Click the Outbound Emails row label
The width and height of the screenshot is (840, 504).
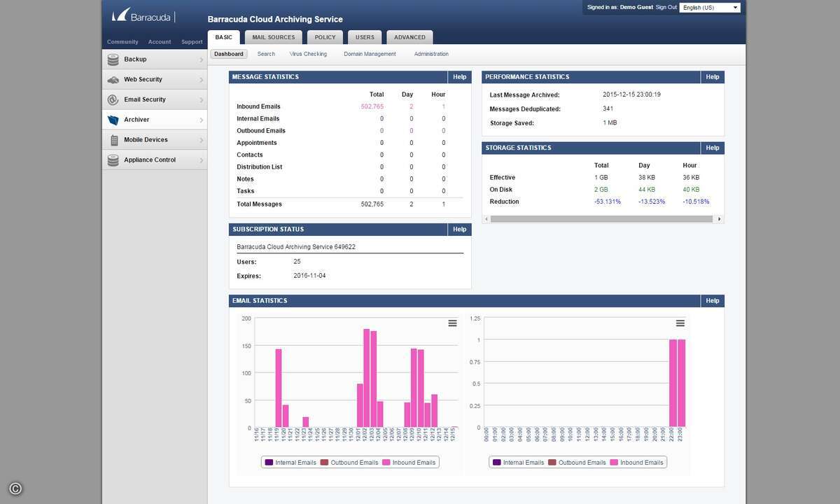pos(261,131)
